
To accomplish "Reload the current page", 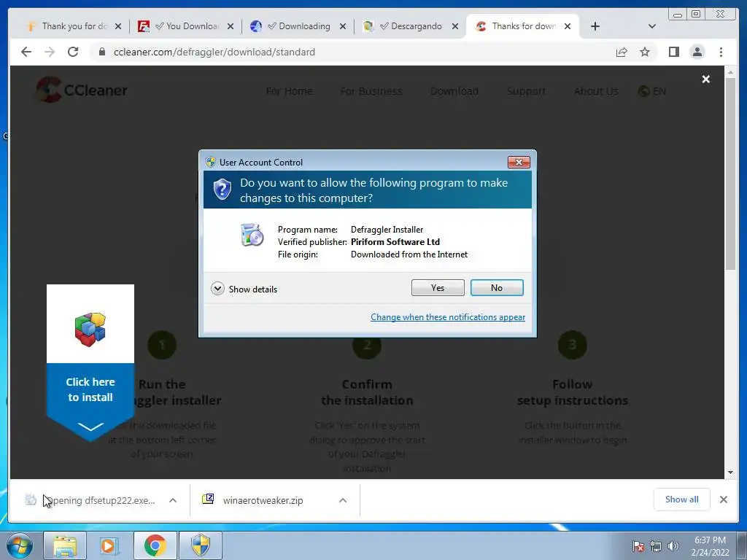I will (73, 52).
